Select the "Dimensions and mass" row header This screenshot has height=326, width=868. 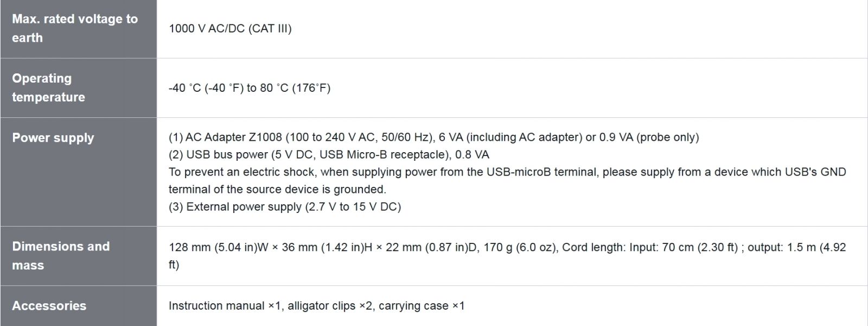(x=61, y=255)
